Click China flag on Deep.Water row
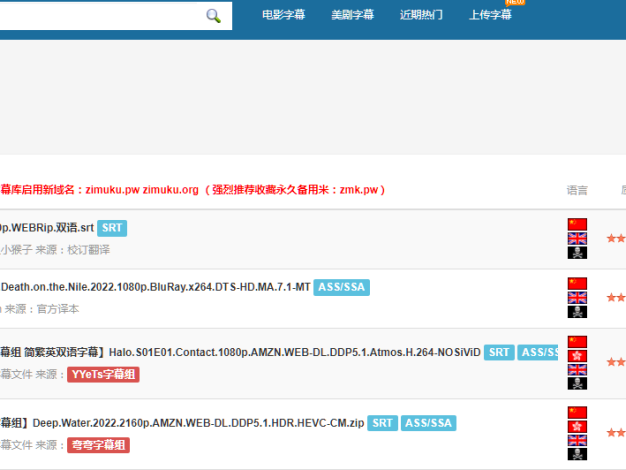Screen dimensions: 626x470 577,412
